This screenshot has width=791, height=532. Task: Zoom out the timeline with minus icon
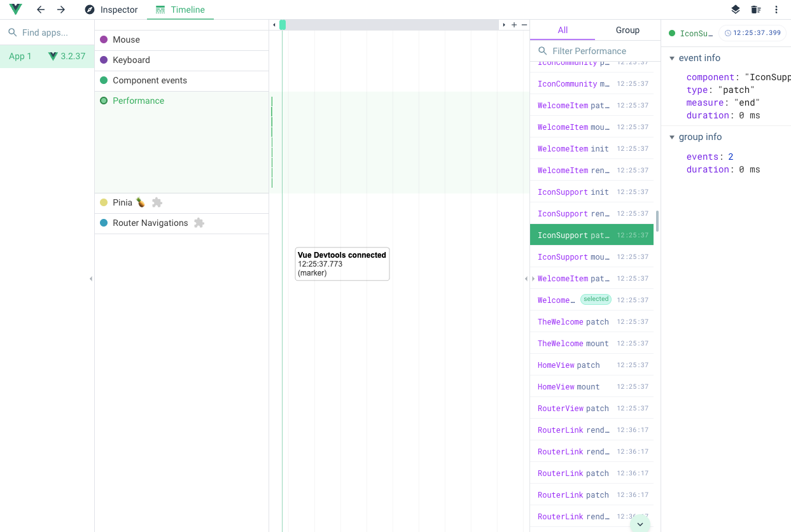524,25
